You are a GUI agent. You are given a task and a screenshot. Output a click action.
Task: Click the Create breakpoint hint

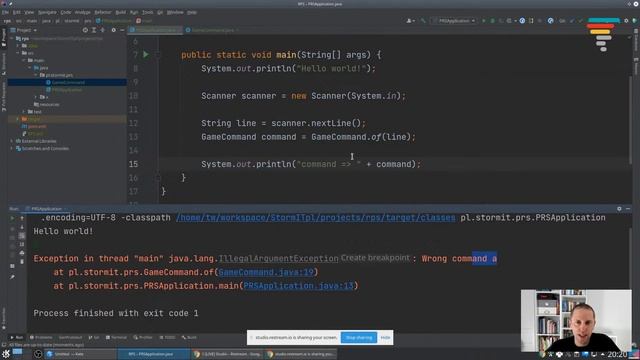click(375, 258)
